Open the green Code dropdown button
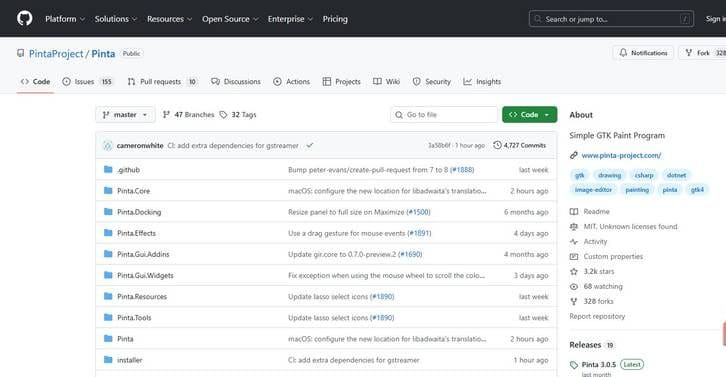 529,114
